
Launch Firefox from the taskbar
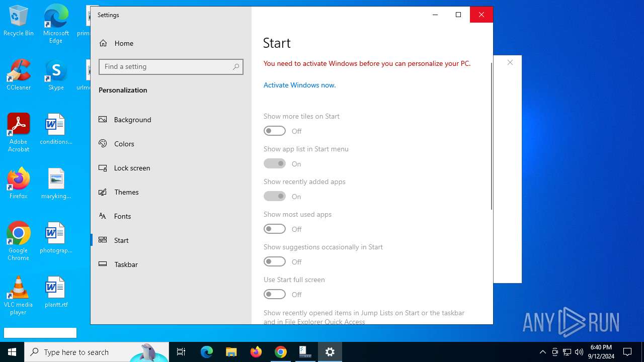click(x=256, y=352)
